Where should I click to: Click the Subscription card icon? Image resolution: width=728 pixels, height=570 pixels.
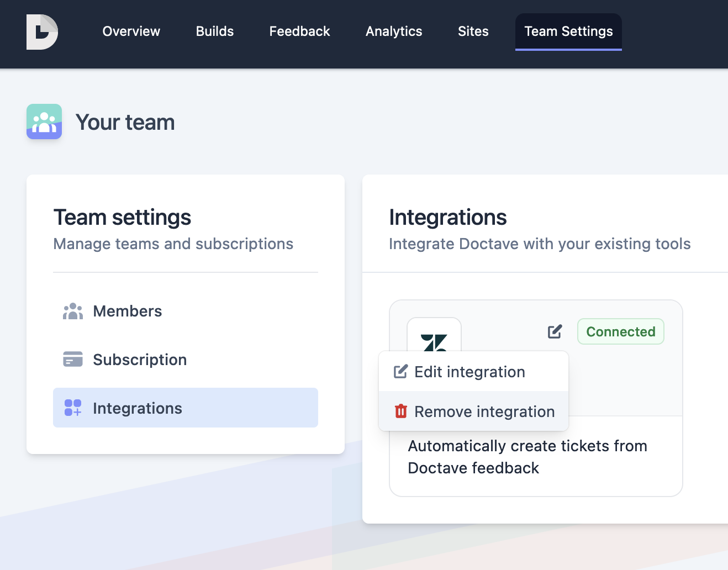coord(72,359)
